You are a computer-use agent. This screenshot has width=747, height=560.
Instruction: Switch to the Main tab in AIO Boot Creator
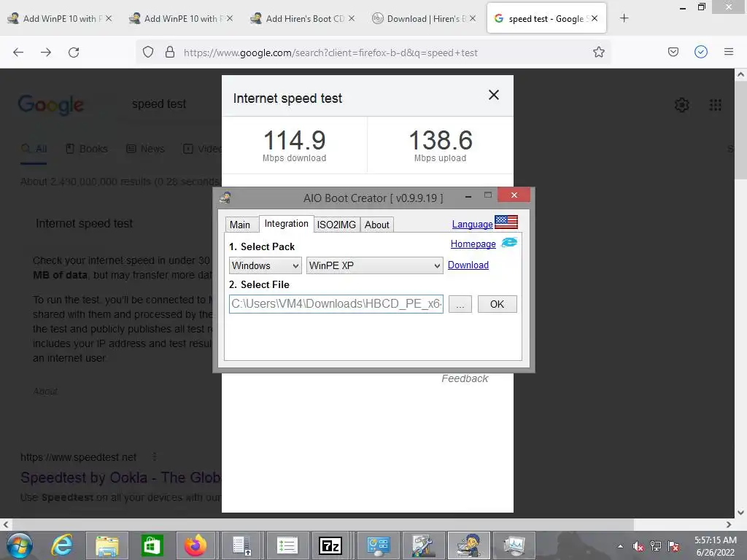239,225
